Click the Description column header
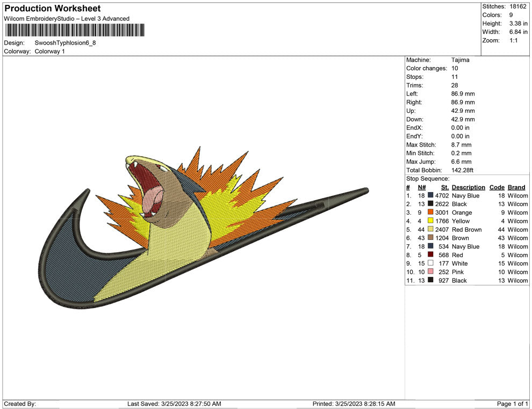The image size is (532, 409). click(x=468, y=187)
